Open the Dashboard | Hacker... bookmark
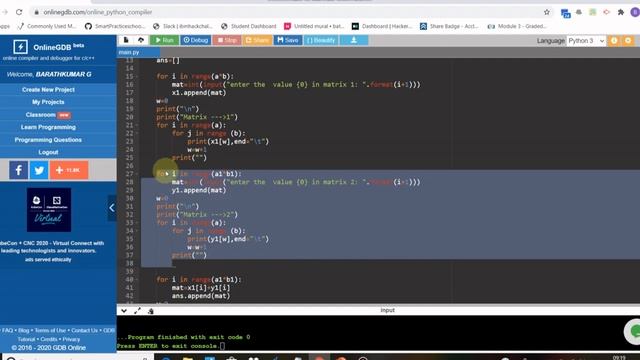640x360 pixels. pos(382,26)
